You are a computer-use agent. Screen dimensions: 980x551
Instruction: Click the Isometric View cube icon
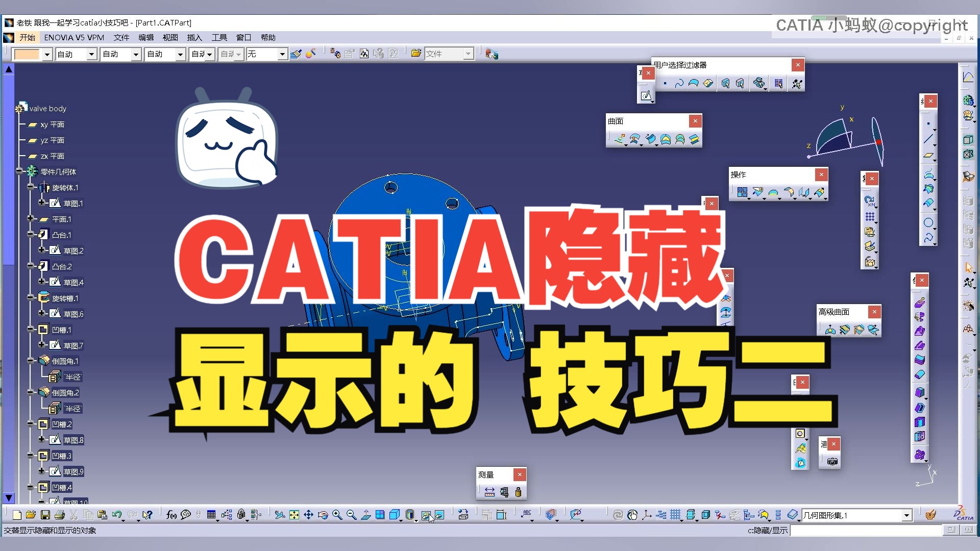[x=394, y=515]
